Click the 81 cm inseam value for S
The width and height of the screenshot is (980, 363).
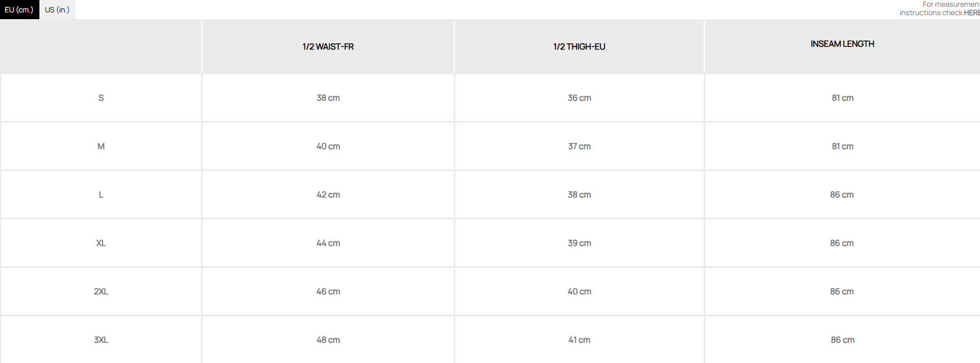click(x=843, y=98)
